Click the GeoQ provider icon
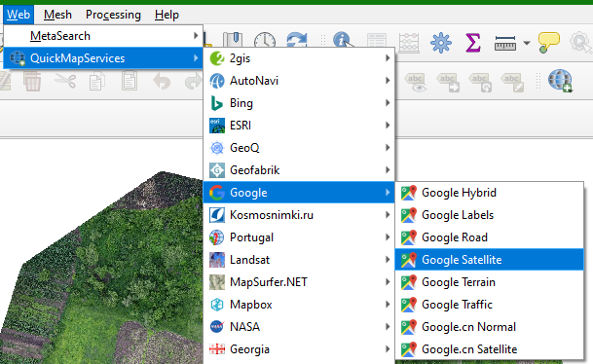Viewport: 593px width, 364px height. click(217, 148)
